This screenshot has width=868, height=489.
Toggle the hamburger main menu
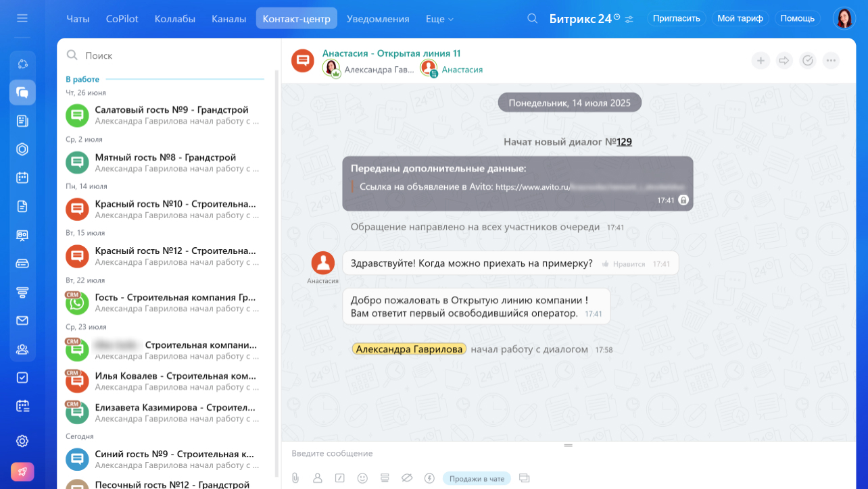point(22,18)
